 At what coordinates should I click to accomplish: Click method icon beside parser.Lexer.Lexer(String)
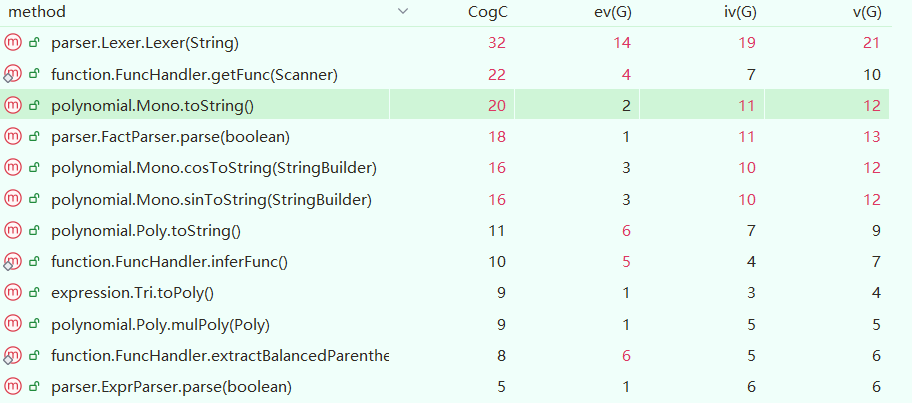[x=12, y=43]
